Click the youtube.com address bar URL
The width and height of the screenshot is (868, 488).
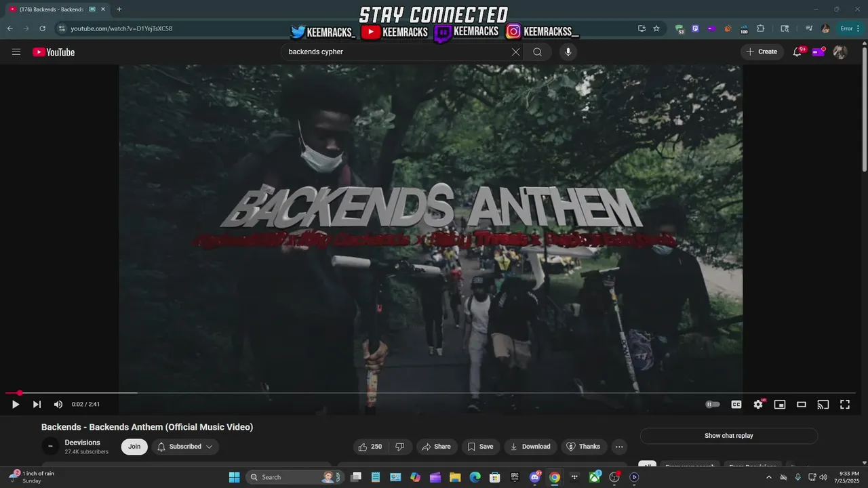pyautogui.click(x=121, y=28)
